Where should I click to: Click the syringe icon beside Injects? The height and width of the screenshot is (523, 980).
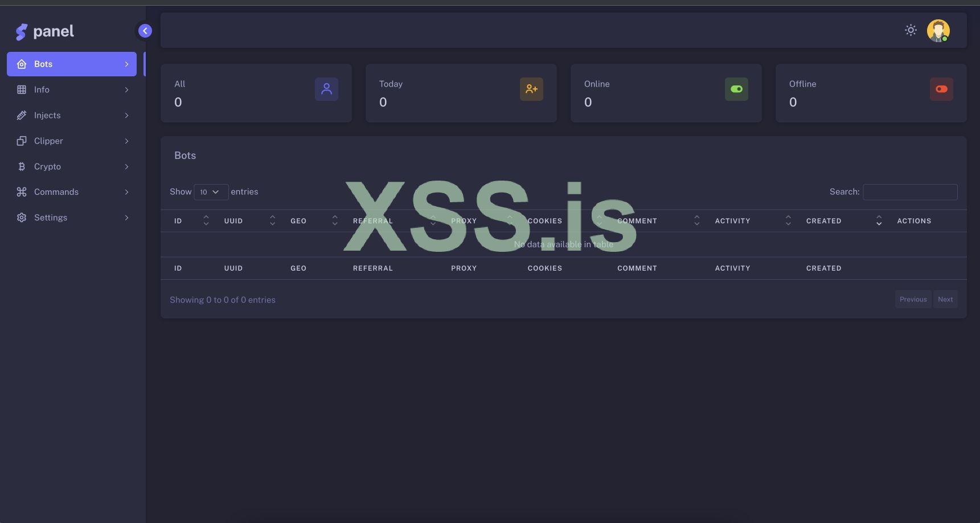pyautogui.click(x=22, y=115)
